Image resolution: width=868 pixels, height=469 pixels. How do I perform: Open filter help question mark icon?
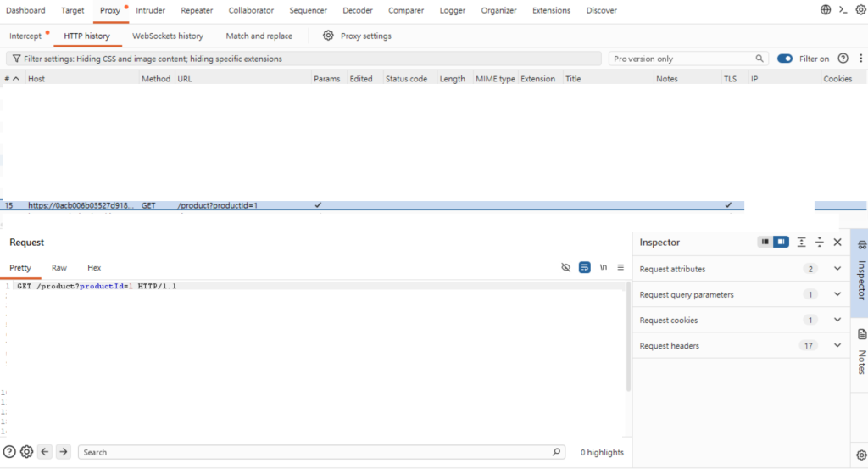point(843,59)
